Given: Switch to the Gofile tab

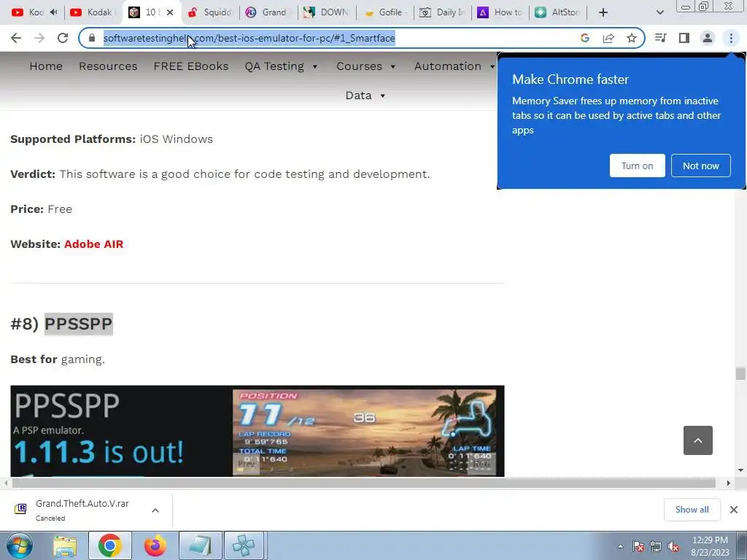Looking at the screenshot, I should 385,12.
